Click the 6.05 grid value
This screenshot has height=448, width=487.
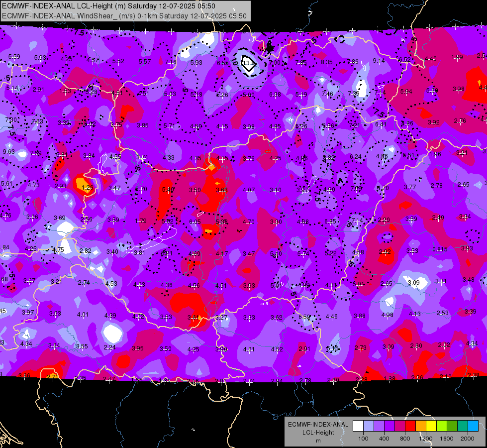195,222
